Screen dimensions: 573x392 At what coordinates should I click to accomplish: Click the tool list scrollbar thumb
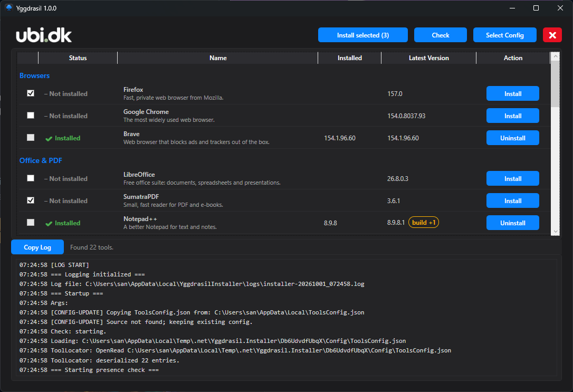tap(556, 84)
